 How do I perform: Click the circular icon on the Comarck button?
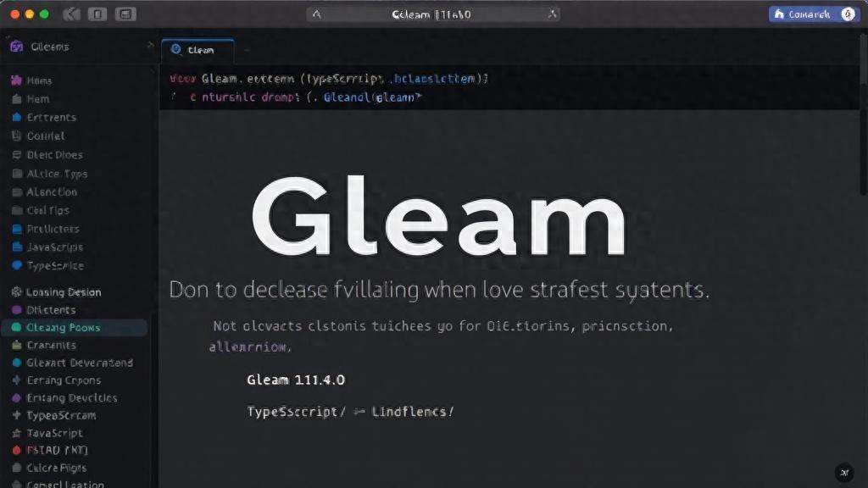coord(848,14)
